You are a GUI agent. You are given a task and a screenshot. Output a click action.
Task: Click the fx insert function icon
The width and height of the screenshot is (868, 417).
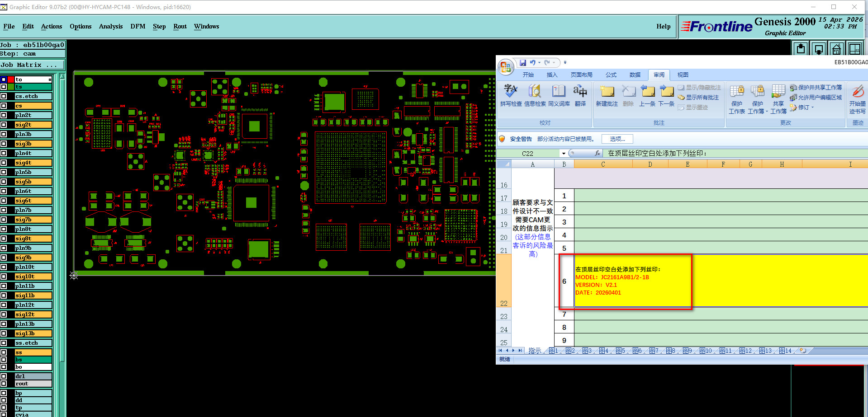coord(597,154)
